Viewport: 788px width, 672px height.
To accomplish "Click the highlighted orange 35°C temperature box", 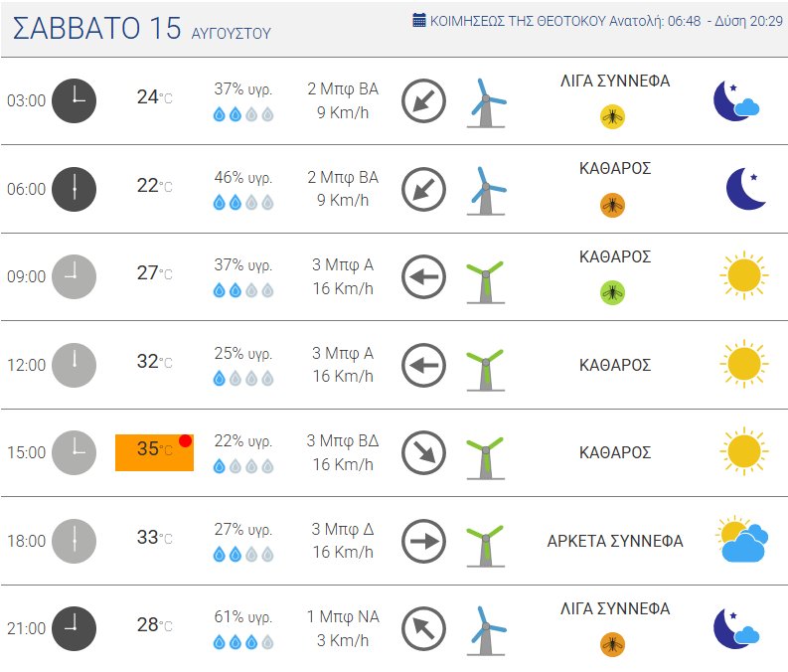I will 154,452.
